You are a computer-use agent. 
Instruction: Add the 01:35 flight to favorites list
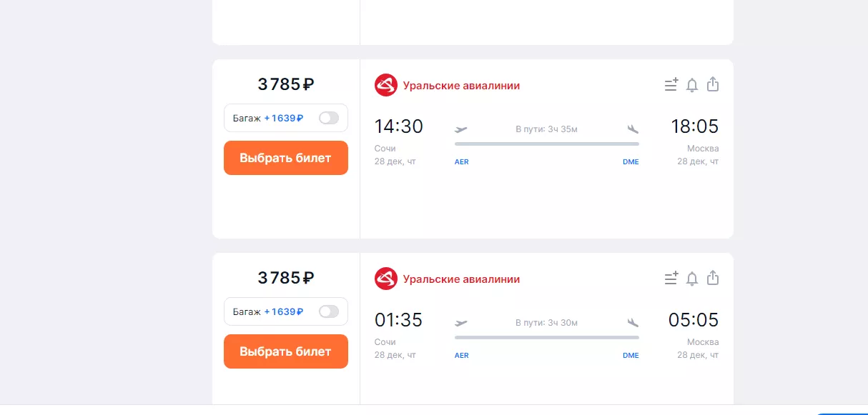pyautogui.click(x=671, y=279)
